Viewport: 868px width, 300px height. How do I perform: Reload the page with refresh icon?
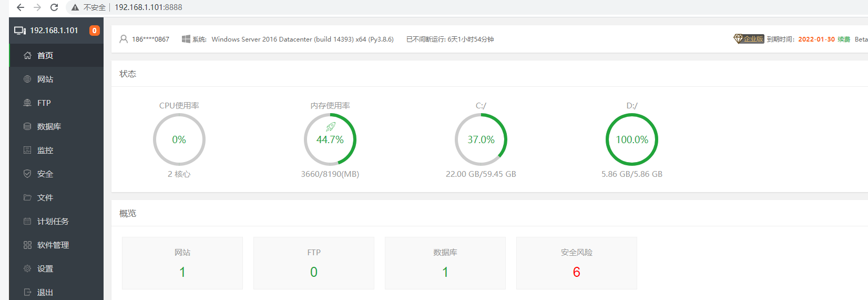(x=54, y=7)
